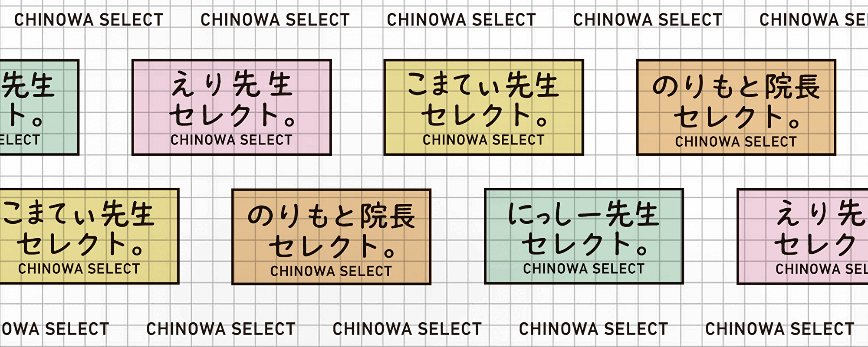The height and width of the screenshot is (347, 868).
Task: Click CHINOWA SELECT caption inside the full pink badge
Action: pyautogui.click(x=231, y=140)
